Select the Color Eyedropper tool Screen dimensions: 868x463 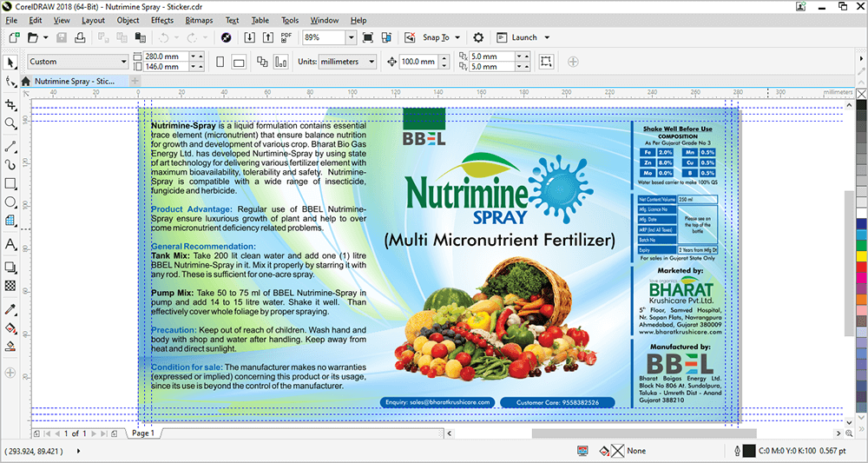coord(10,309)
